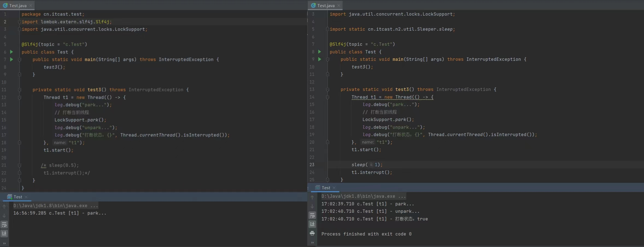Viewport: 644px width, 247px height.
Task: Click sleep(1) call on right line 23
Action: tap(367, 165)
